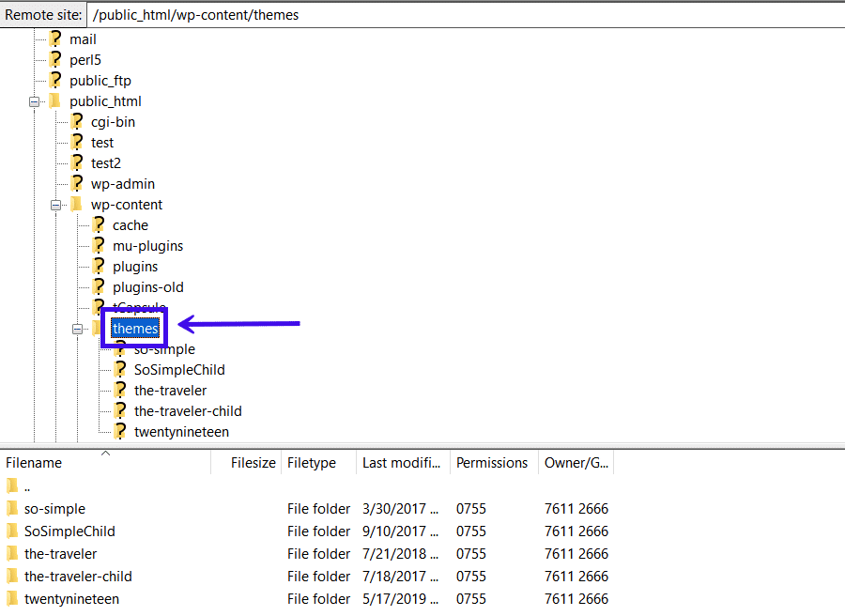Select the twentynineteen row in the file list
The height and width of the screenshot is (616, 845).
coord(73,598)
